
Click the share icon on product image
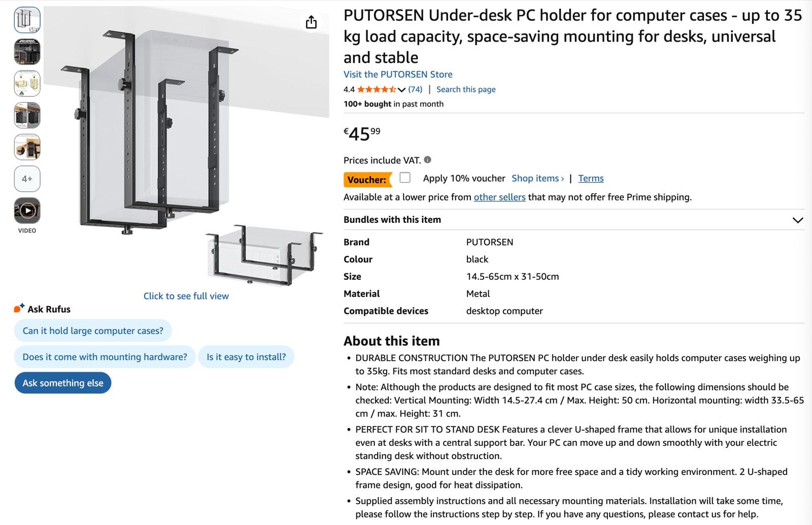(311, 22)
